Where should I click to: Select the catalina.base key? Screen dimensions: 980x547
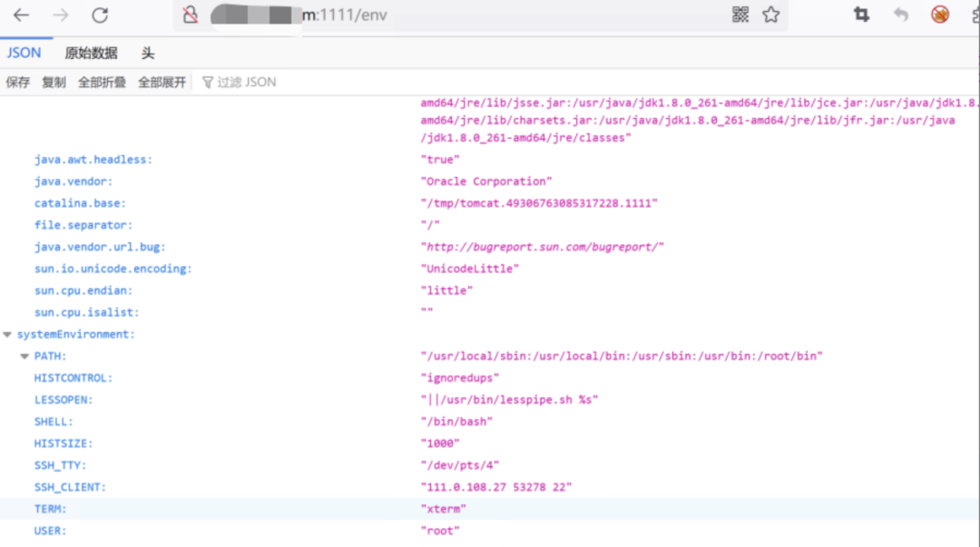[80, 203]
